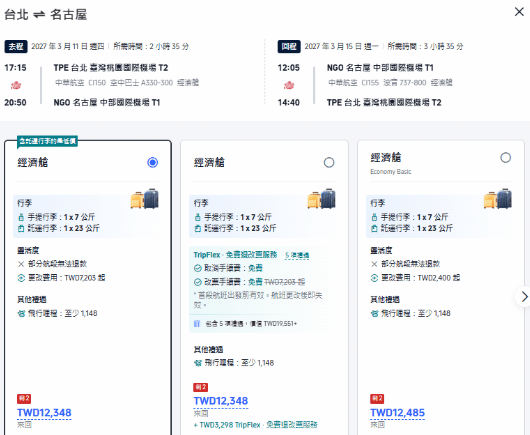530x435 pixels.
Task: Click the China Airlines logo for outbound flight
Action: (x=16, y=85)
